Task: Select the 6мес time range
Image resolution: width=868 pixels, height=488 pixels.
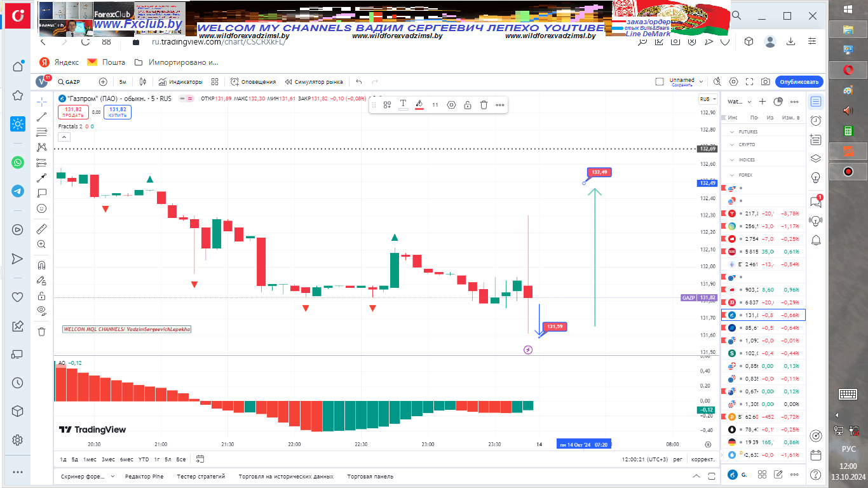Action: pos(126,459)
